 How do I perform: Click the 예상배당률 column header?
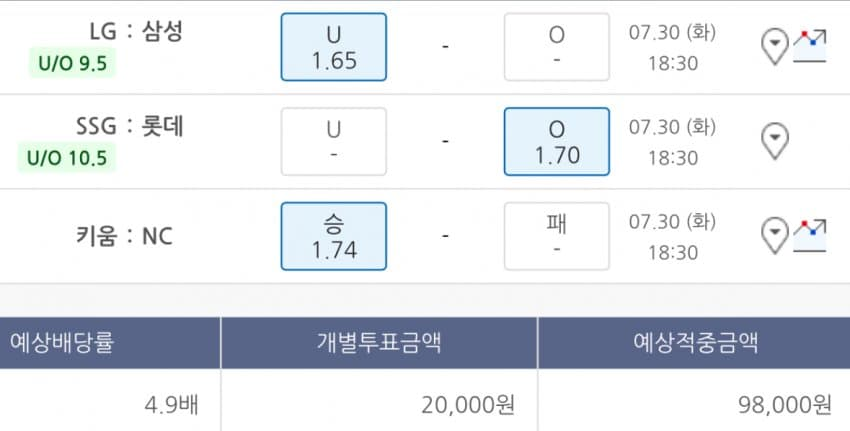pyautogui.click(x=62, y=343)
